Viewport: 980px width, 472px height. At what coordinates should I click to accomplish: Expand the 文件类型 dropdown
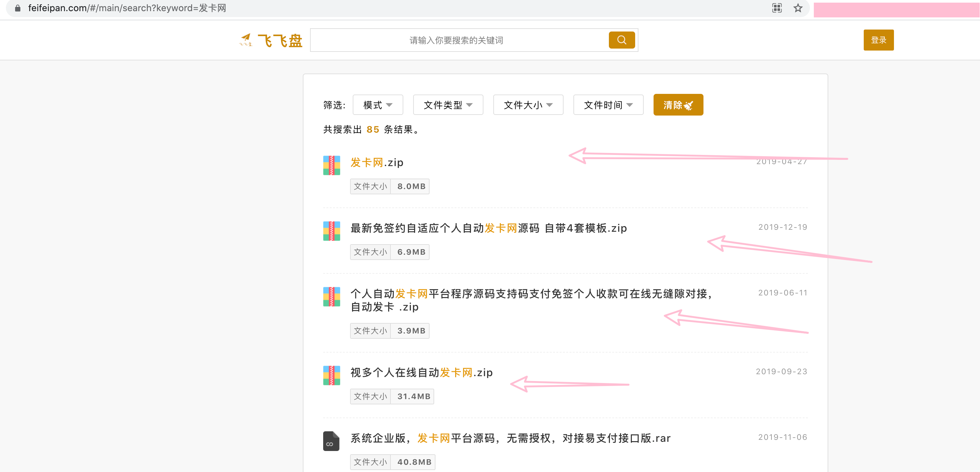coord(448,105)
